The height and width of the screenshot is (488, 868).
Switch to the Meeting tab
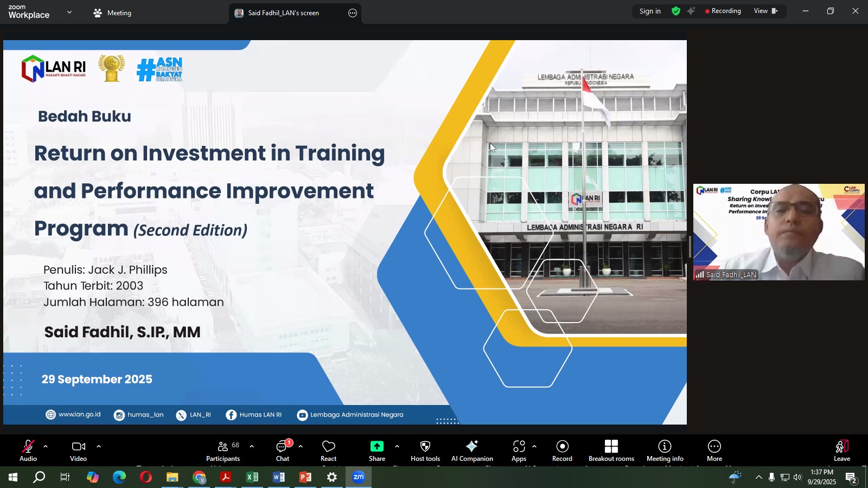112,13
